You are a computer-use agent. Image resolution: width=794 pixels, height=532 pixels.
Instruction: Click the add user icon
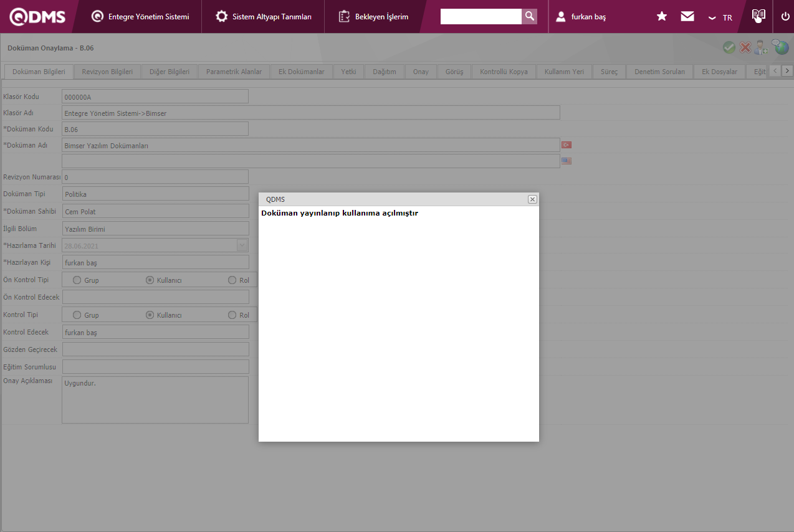[761, 47]
